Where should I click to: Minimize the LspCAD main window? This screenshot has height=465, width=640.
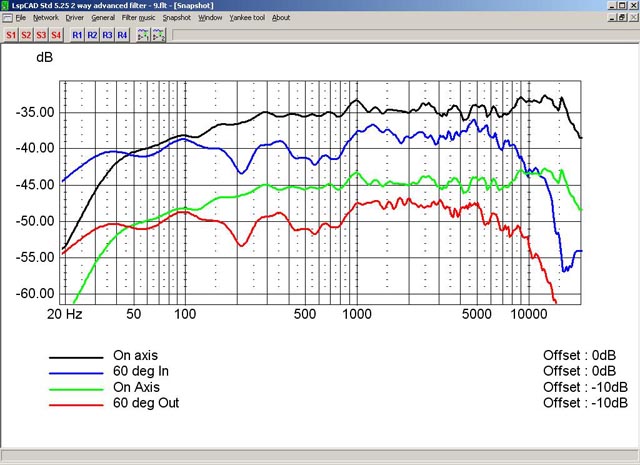[612, 5]
